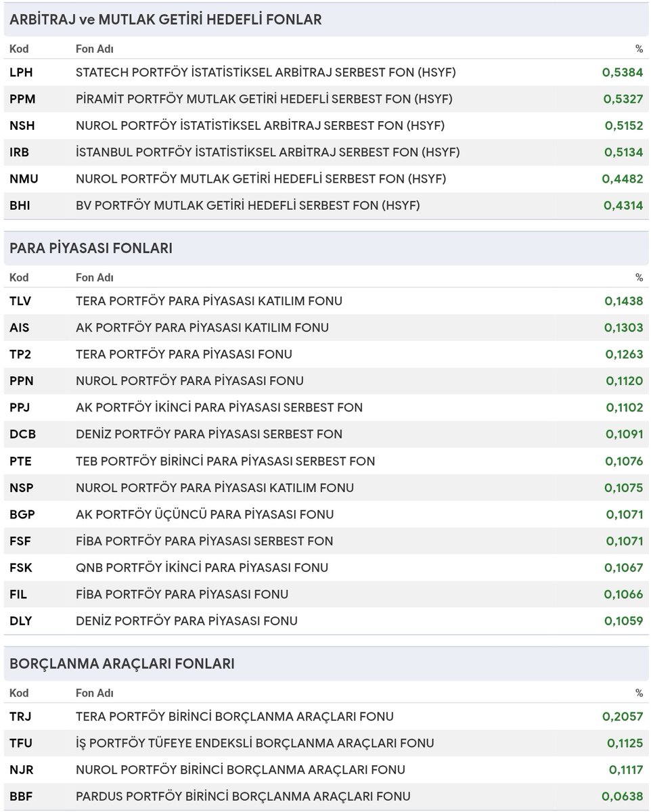Open DENİZ PORTFÖY PARA PİYASASI SERBEST FON
Image resolution: width=651 pixels, height=812 pixels.
[x=209, y=434]
